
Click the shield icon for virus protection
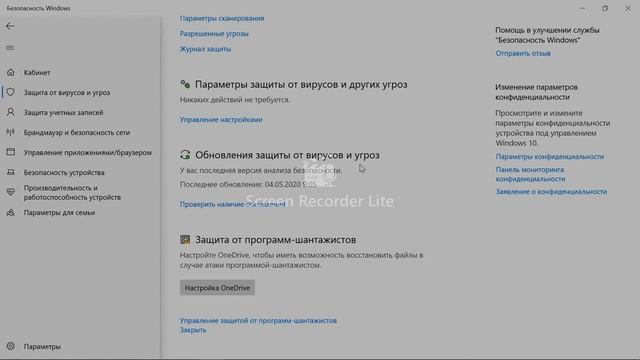click(x=11, y=92)
